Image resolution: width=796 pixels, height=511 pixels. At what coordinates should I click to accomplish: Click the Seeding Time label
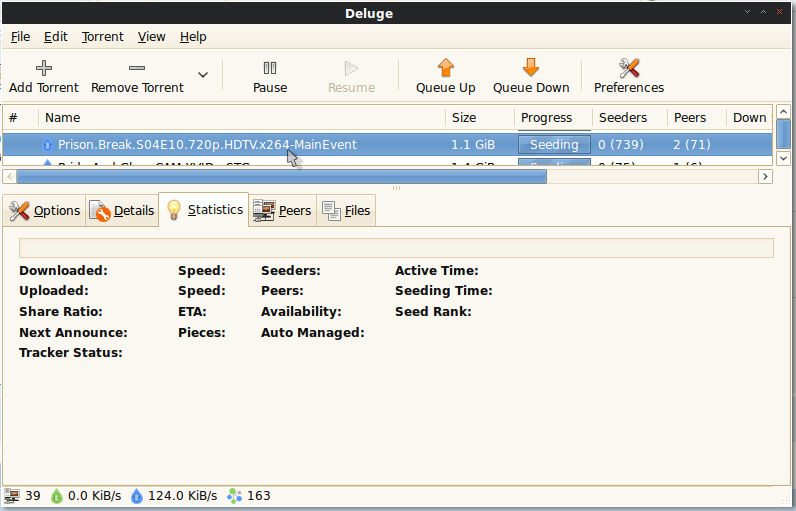[x=444, y=291]
